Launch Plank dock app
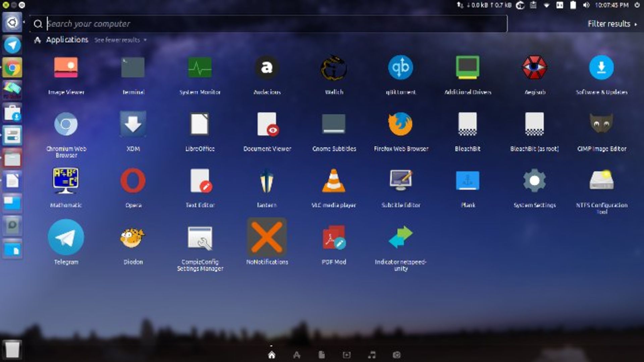The height and width of the screenshot is (362, 644). (468, 181)
